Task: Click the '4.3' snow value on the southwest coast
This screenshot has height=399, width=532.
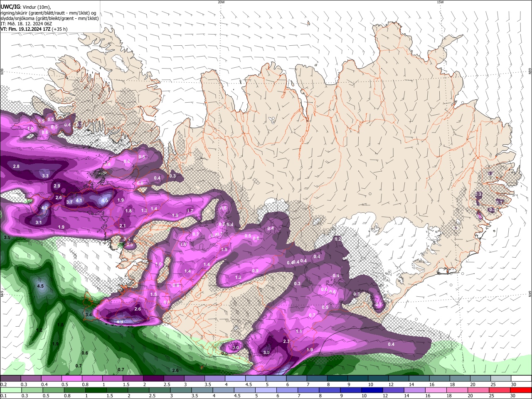Action: [x=120, y=322]
